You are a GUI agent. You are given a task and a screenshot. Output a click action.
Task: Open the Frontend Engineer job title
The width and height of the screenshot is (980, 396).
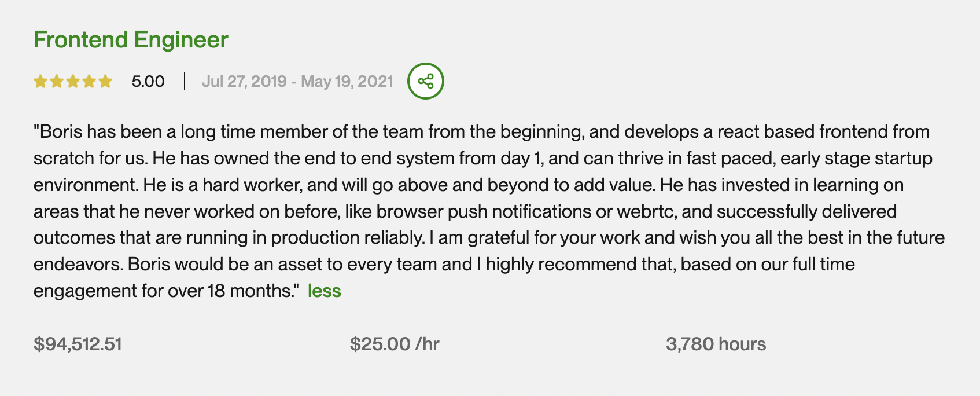(131, 40)
